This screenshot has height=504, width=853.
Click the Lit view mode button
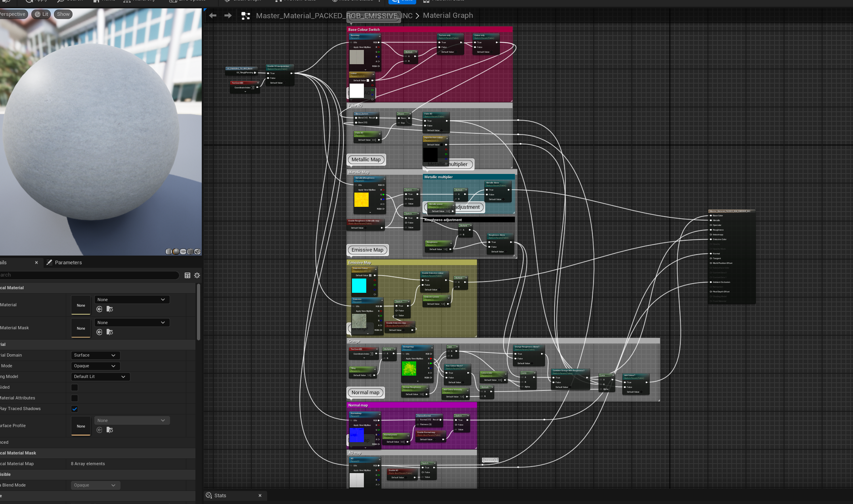coord(41,14)
